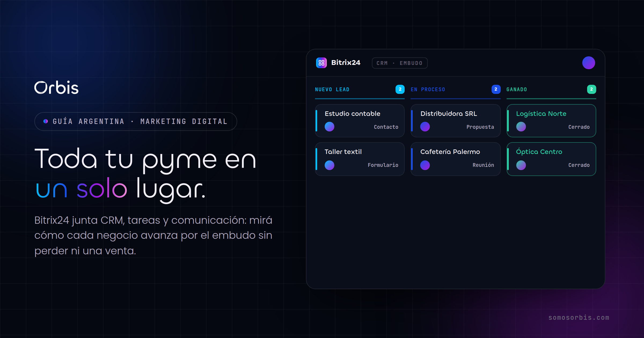Click the paragraph starting 'Bitrix24 junta CRM'
Image resolution: width=644 pixels, height=338 pixels.
(x=153, y=235)
